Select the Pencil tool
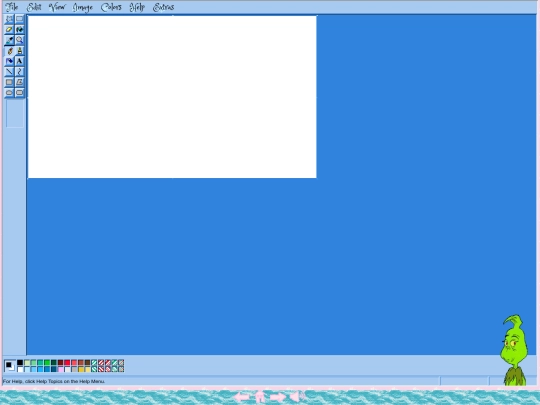 (x=9, y=51)
